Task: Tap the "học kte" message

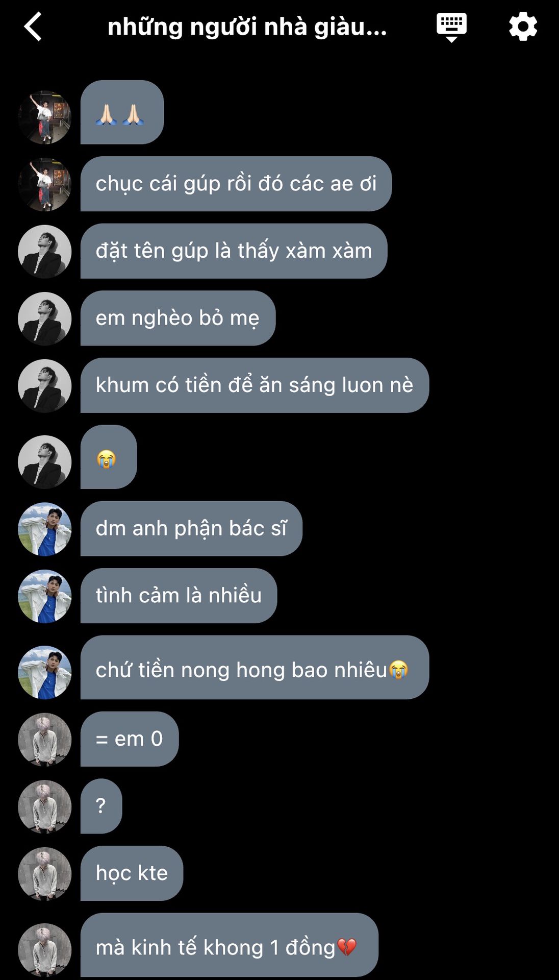Action: coord(132,873)
